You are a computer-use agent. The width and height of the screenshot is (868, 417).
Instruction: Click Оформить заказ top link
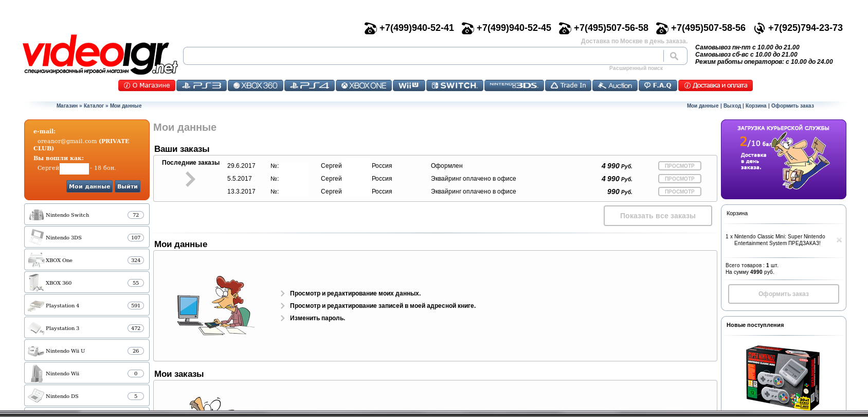pyautogui.click(x=792, y=106)
